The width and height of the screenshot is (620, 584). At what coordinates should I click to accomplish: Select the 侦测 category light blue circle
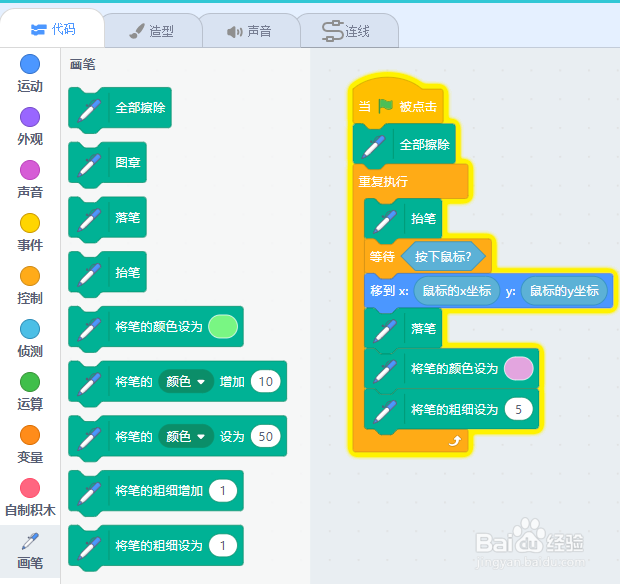[x=30, y=329]
